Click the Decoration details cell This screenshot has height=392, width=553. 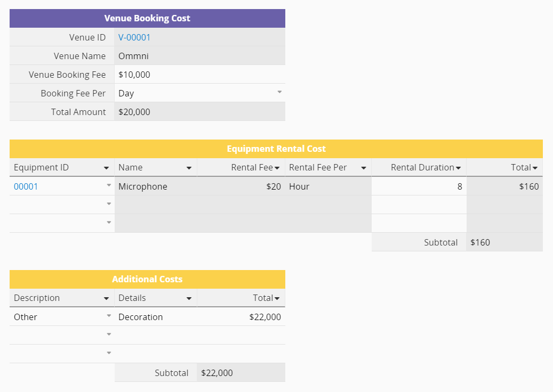(155, 317)
